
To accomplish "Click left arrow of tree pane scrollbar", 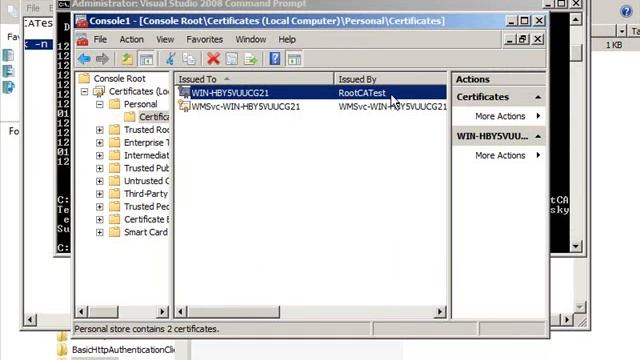I will click(x=81, y=312).
